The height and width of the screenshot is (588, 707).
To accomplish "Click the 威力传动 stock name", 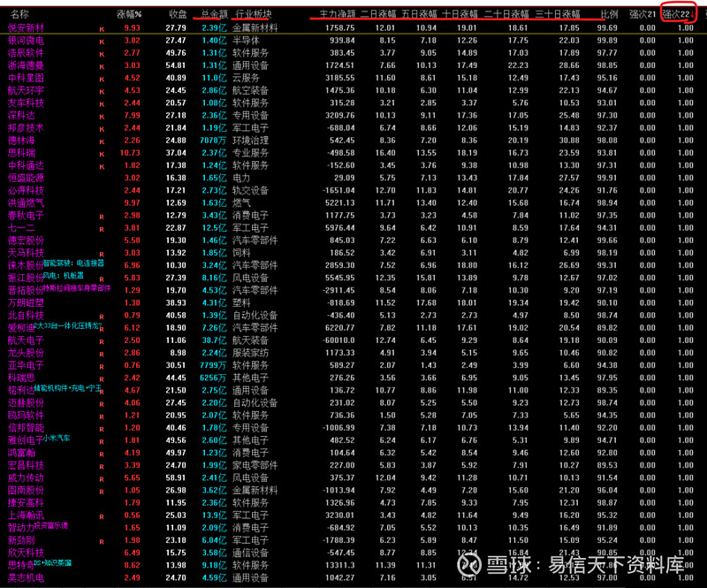I will (27, 477).
